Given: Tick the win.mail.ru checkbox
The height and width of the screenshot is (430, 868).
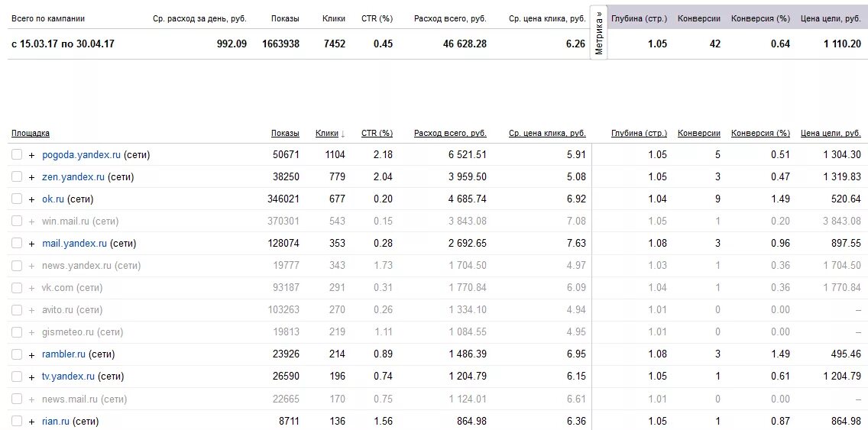Looking at the screenshot, I should (17, 221).
